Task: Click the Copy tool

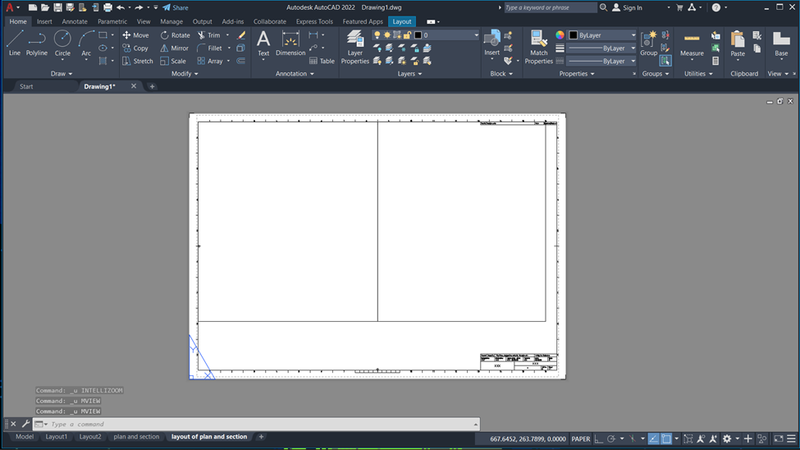Action: 135,48
